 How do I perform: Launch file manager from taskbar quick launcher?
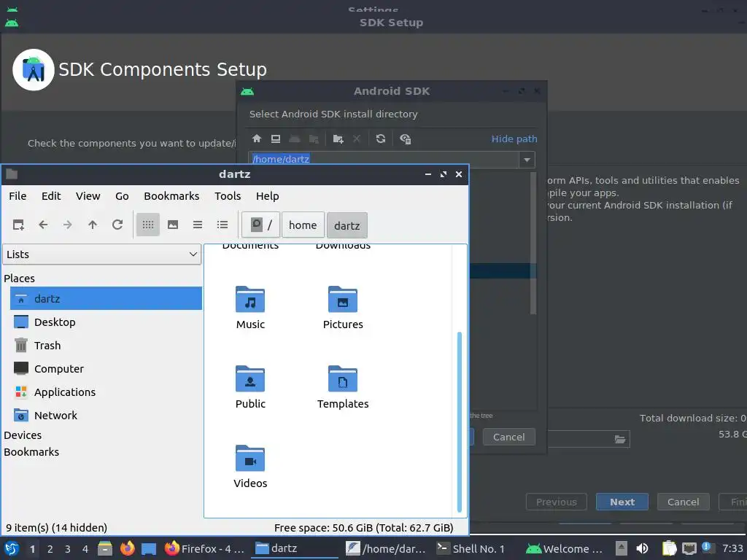[x=105, y=548]
